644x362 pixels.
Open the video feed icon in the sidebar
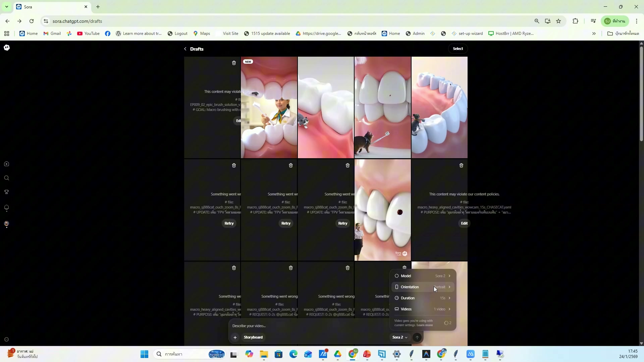(x=7, y=164)
